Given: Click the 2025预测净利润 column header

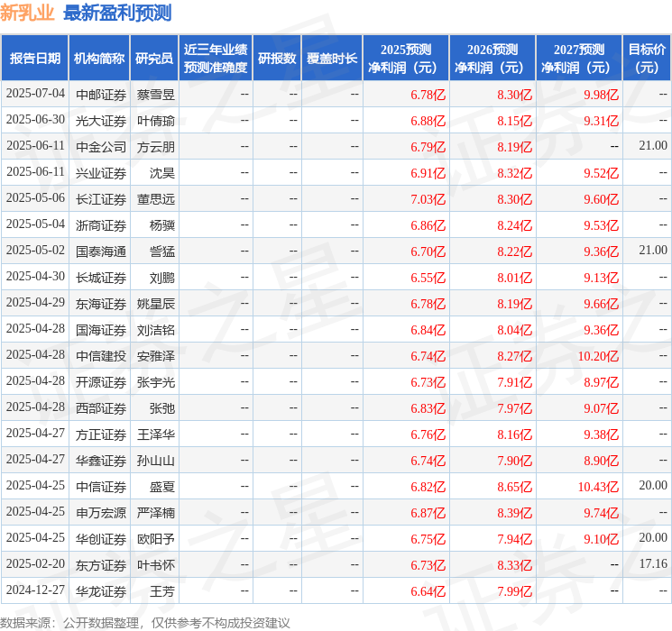Looking at the screenshot, I should pos(406,59).
